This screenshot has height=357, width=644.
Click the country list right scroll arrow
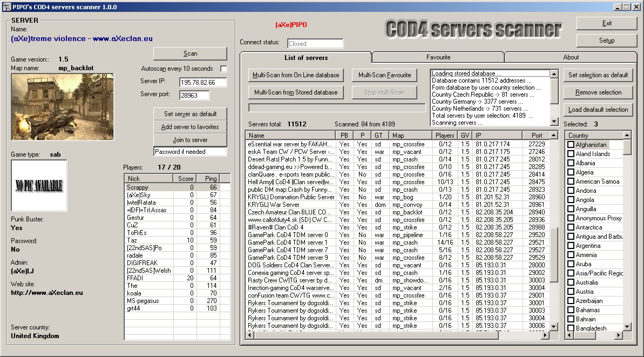619,335
